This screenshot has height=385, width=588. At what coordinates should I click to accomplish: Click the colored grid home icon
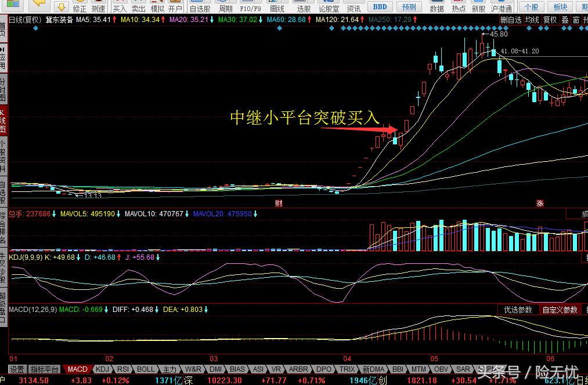point(12,5)
